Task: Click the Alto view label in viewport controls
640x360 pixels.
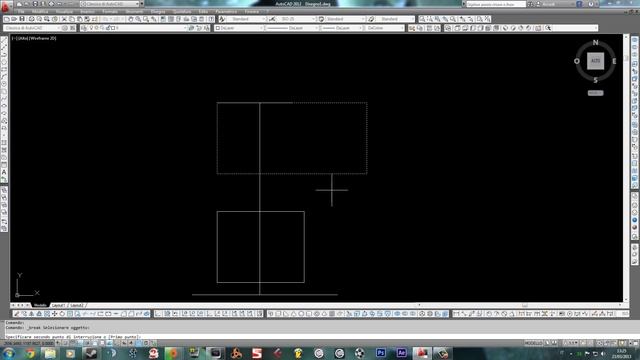Action: point(22,38)
